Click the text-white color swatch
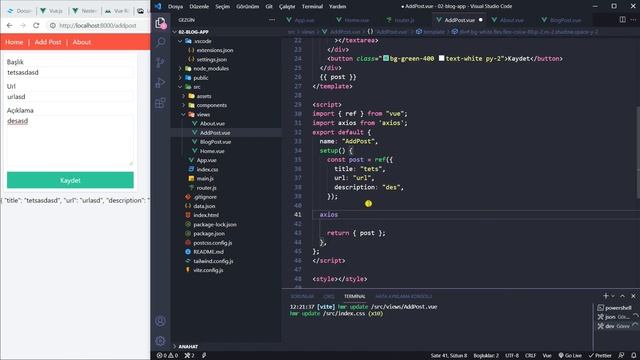Viewport: 640px width, 360px height. pyautogui.click(x=441, y=58)
